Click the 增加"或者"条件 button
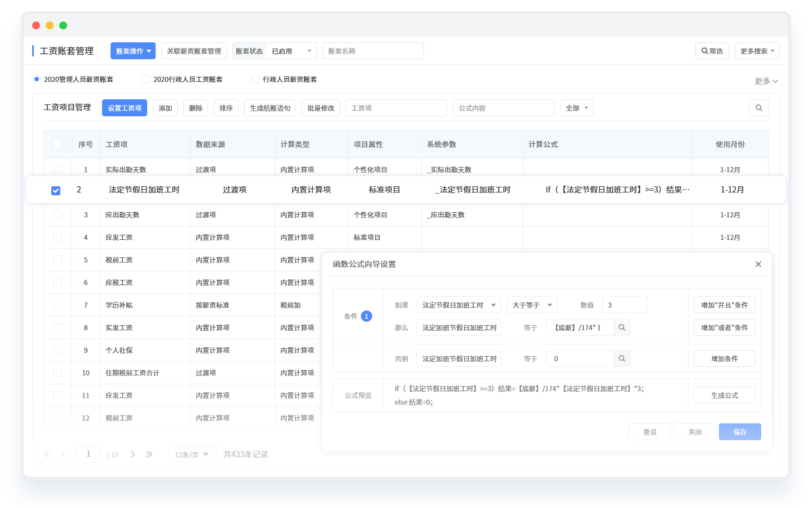The width and height of the screenshot is (812, 508). 725,327
